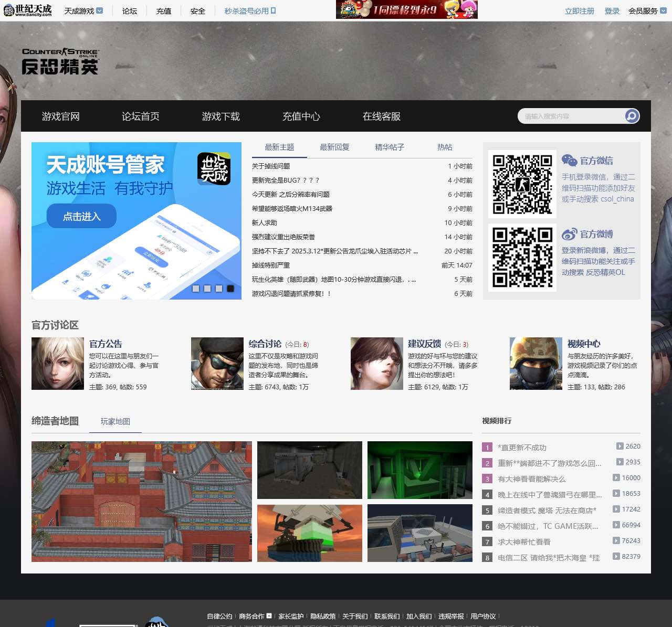672x627 pixels.
Task: Click the 官方微博 Weibo icon
Action: tap(569, 234)
